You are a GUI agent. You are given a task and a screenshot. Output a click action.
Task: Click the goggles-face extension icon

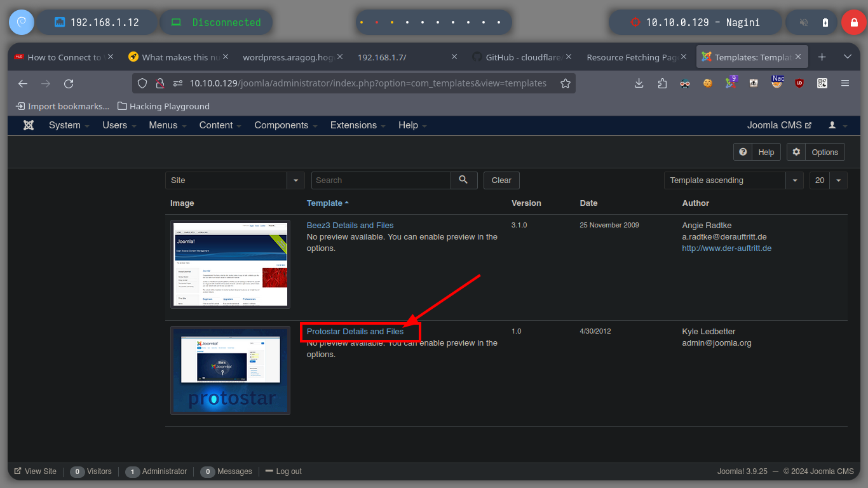click(x=685, y=83)
